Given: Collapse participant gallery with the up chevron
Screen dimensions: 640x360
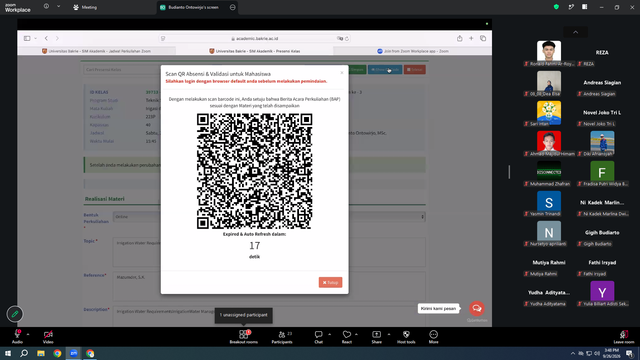Looking at the screenshot, I should pos(576,32).
